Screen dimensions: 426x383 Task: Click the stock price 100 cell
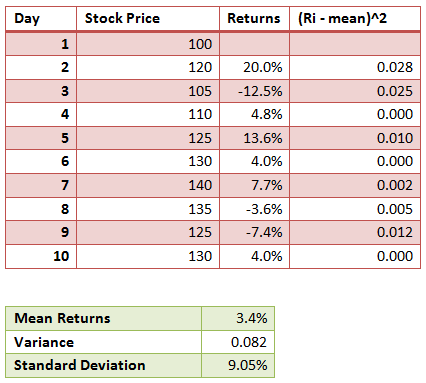(x=148, y=44)
